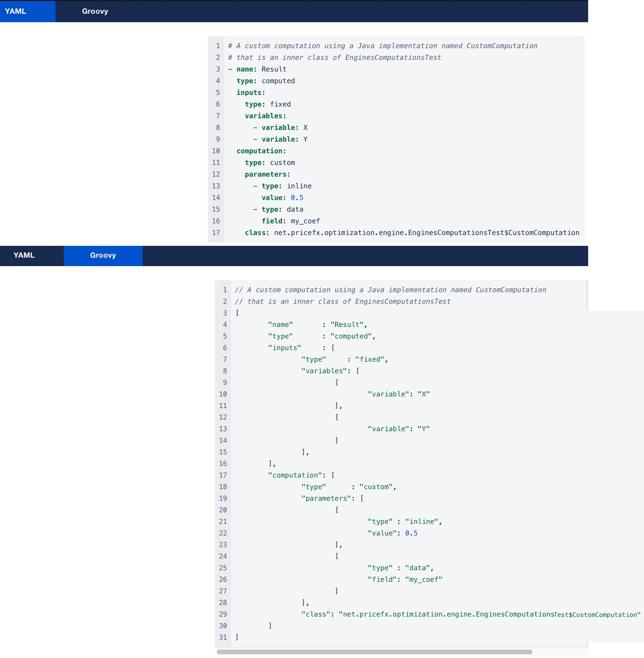Screen dimensions: 644x658
Task: Click the "computation" key in Groovy snippet
Action: pos(295,475)
